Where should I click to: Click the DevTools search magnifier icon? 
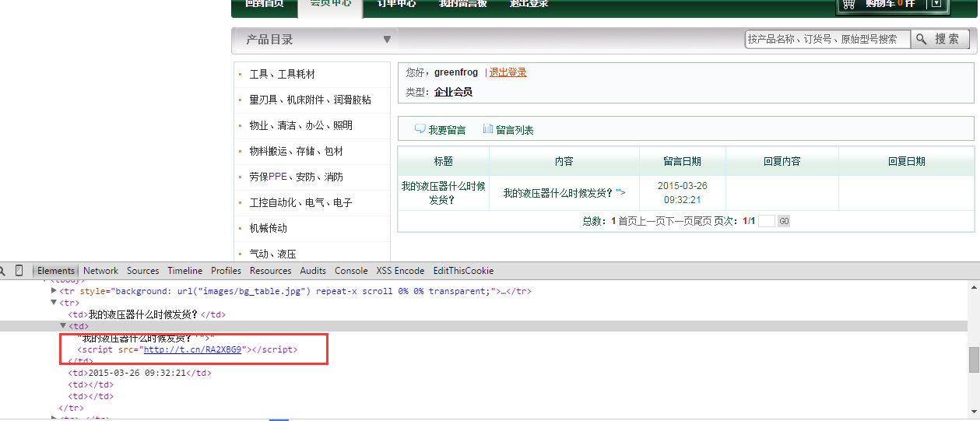[x=2, y=271]
